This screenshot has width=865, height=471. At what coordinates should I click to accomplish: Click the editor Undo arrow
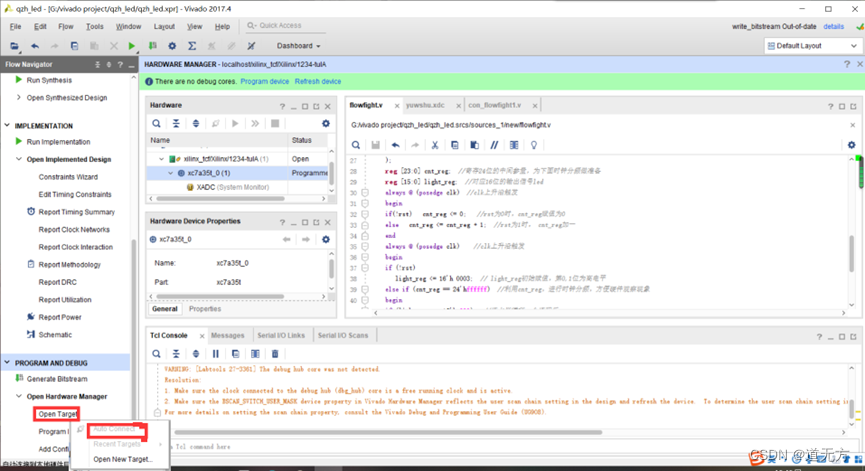(x=395, y=145)
